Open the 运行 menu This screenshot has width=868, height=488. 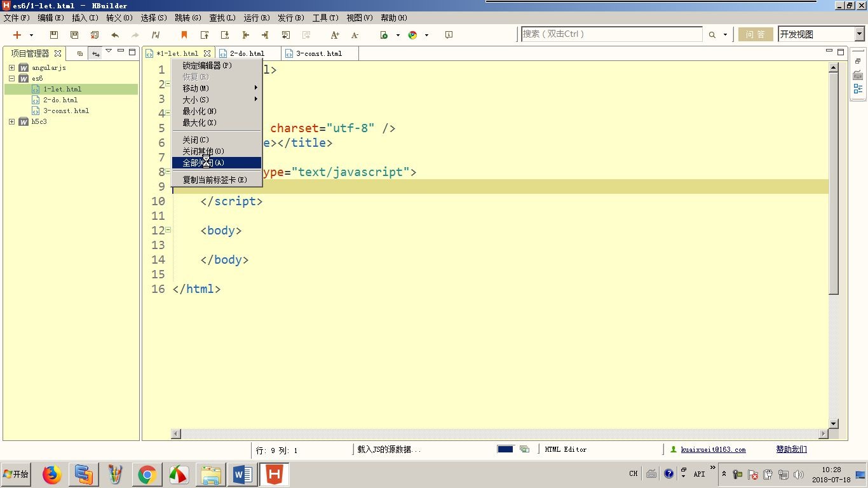point(255,18)
